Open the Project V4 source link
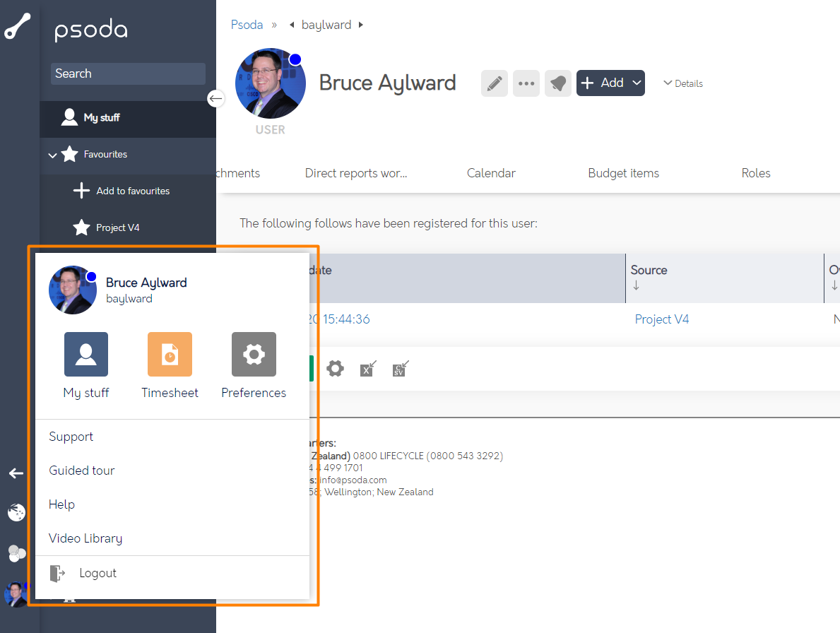 (x=662, y=319)
